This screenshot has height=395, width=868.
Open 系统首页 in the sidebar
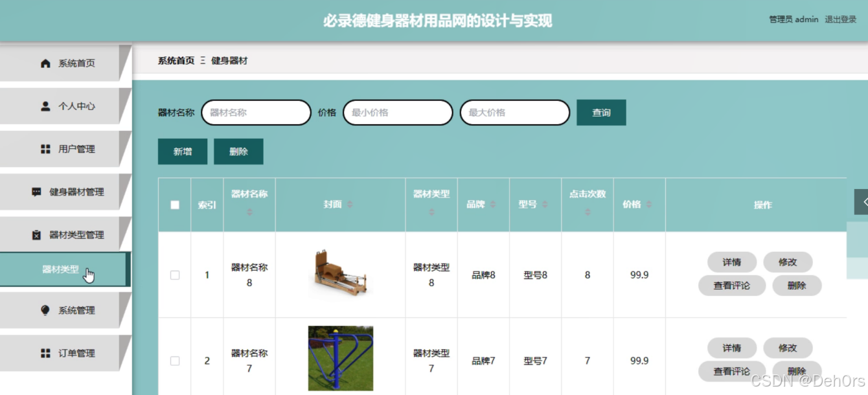(65, 63)
